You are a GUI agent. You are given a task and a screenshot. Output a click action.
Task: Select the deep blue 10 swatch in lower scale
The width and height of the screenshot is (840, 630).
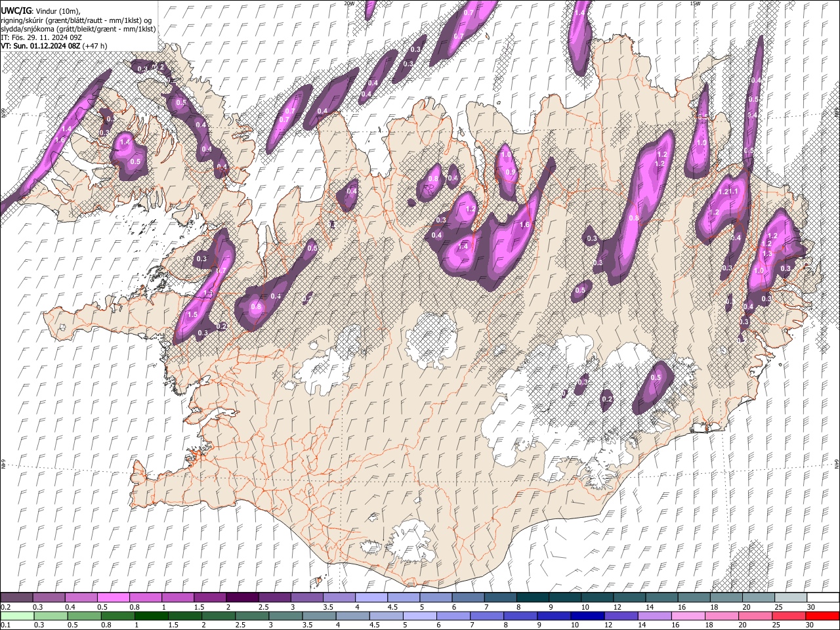587,616
